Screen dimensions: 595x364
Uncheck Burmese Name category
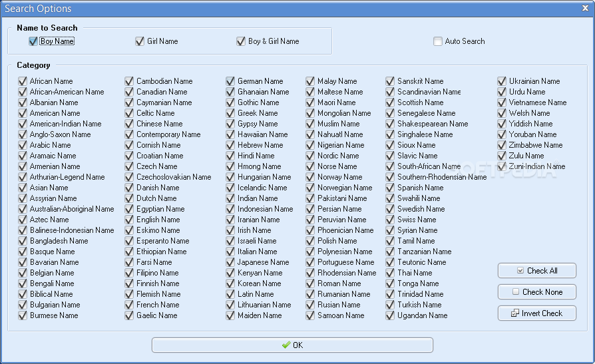click(23, 315)
